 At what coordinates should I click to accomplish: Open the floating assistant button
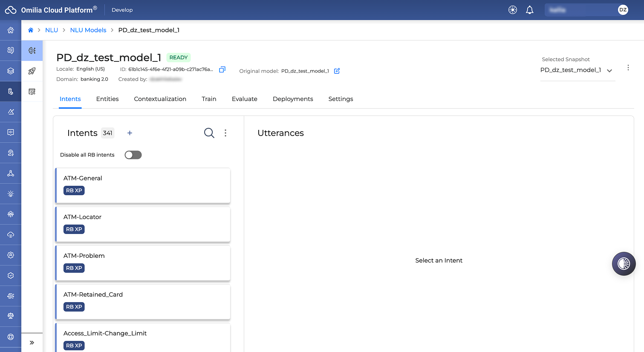click(624, 264)
